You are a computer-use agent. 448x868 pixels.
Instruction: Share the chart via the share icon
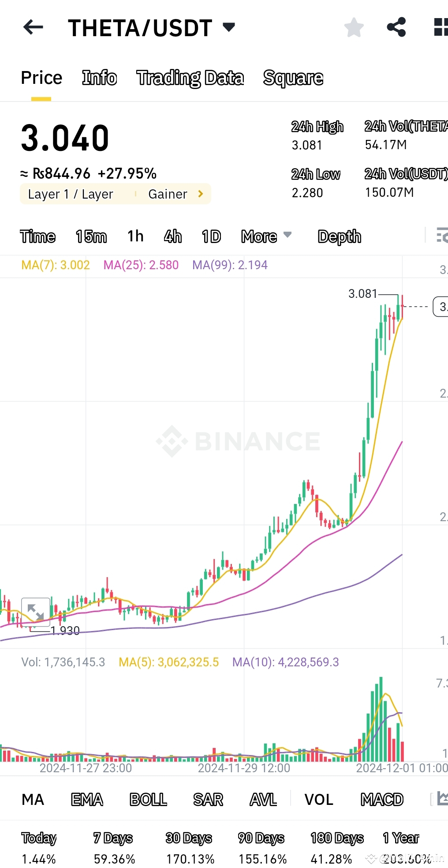click(x=396, y=27)
